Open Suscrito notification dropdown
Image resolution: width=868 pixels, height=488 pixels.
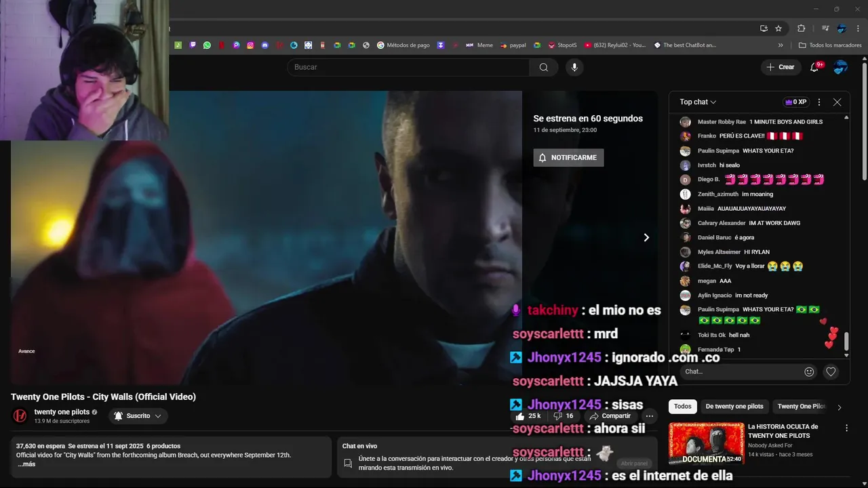(138, 415)
